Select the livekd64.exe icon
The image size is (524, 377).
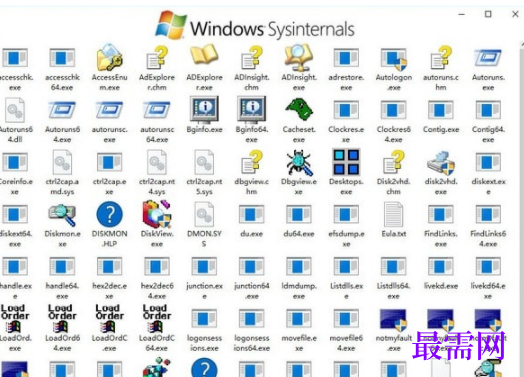[488, 267]
